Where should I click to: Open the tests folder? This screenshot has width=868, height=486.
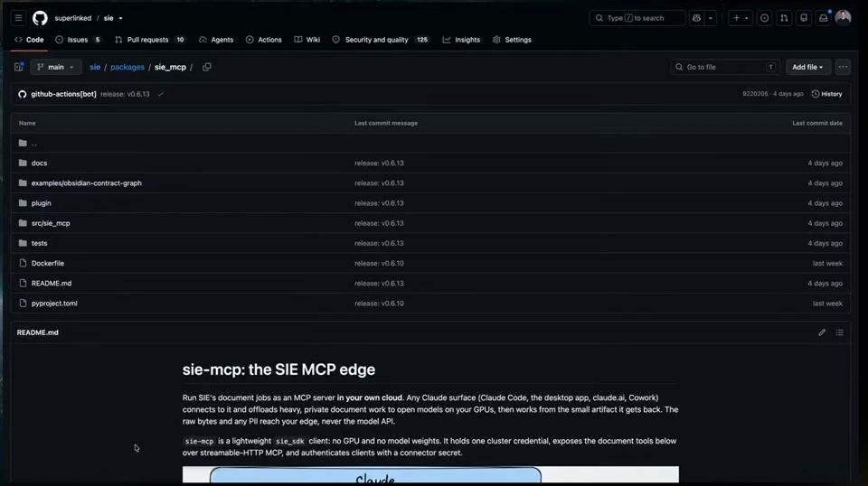[x=39, y=243]
